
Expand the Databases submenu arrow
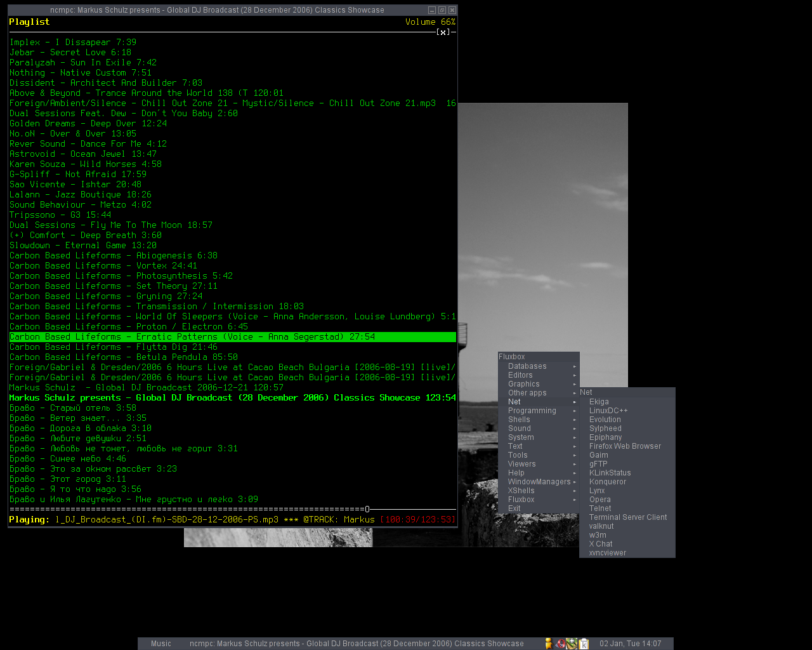575,366
